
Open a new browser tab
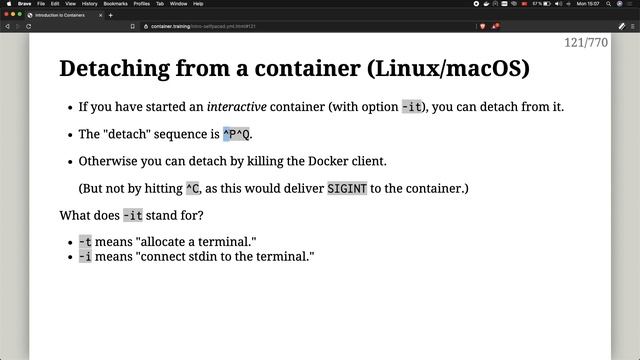point(111,15)
